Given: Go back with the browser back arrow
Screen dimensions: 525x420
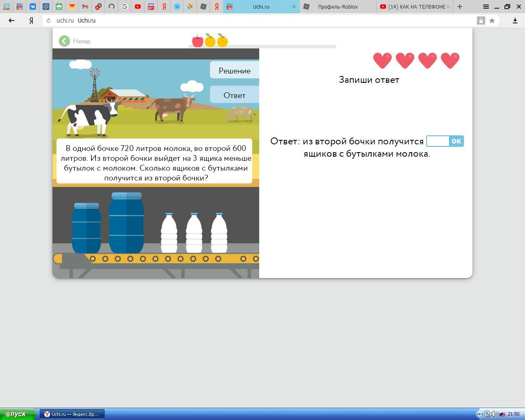Looking at the screenshot, I should (11, 21).
